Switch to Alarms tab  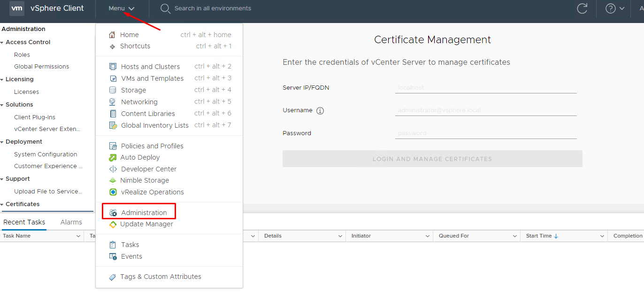coord(71,222)
